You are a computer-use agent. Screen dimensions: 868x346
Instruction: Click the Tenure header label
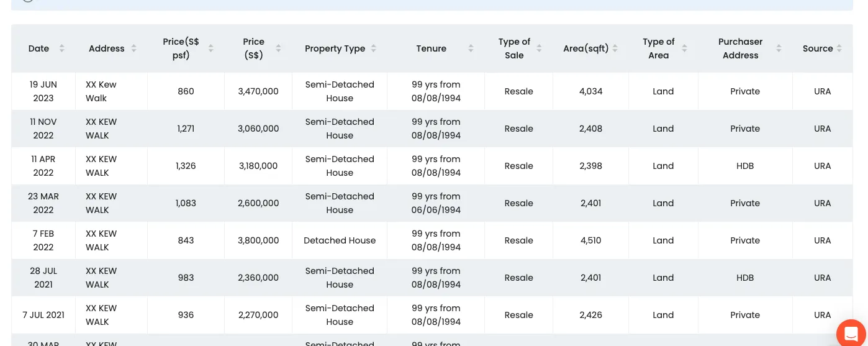coord(431,48)
